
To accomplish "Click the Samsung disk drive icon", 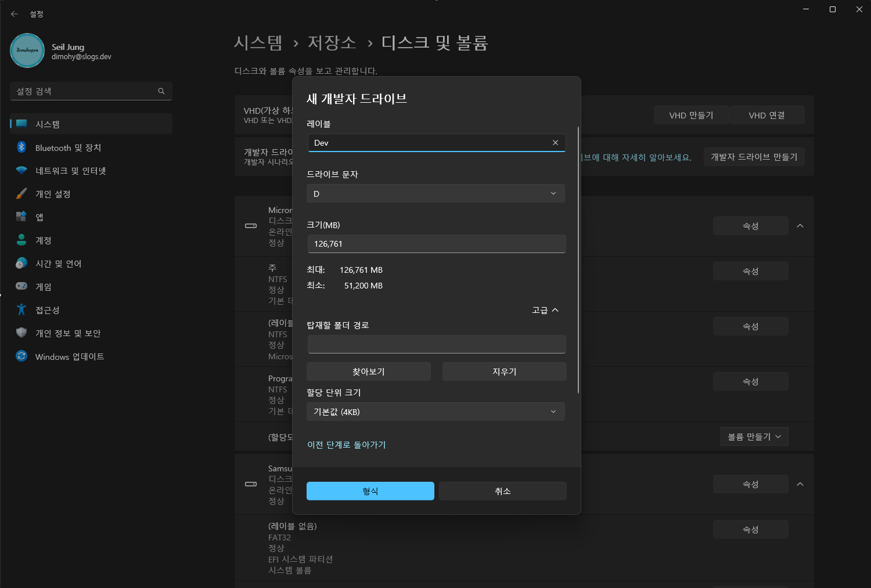I will click(251, 484).
